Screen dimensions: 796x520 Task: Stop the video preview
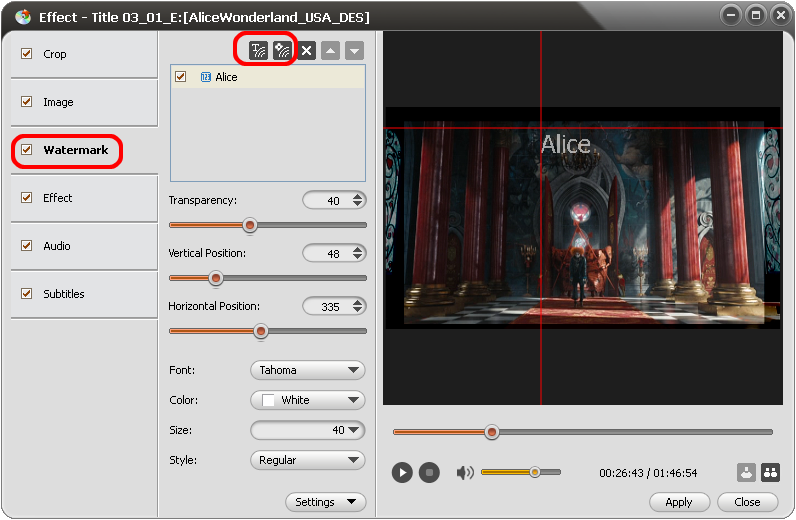tap(429, 473)
